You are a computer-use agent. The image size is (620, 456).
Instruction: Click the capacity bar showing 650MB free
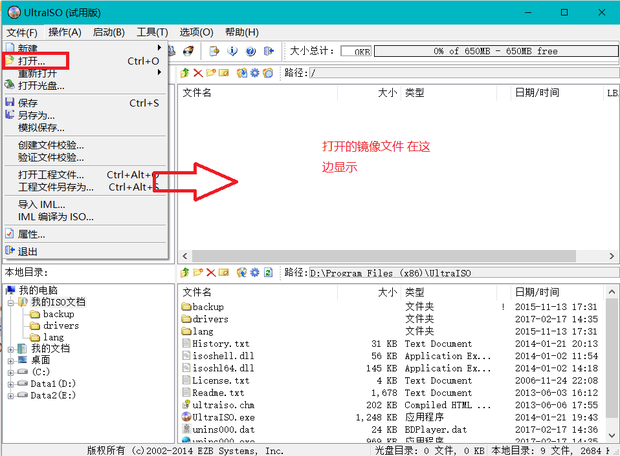(x=496, y=51)
